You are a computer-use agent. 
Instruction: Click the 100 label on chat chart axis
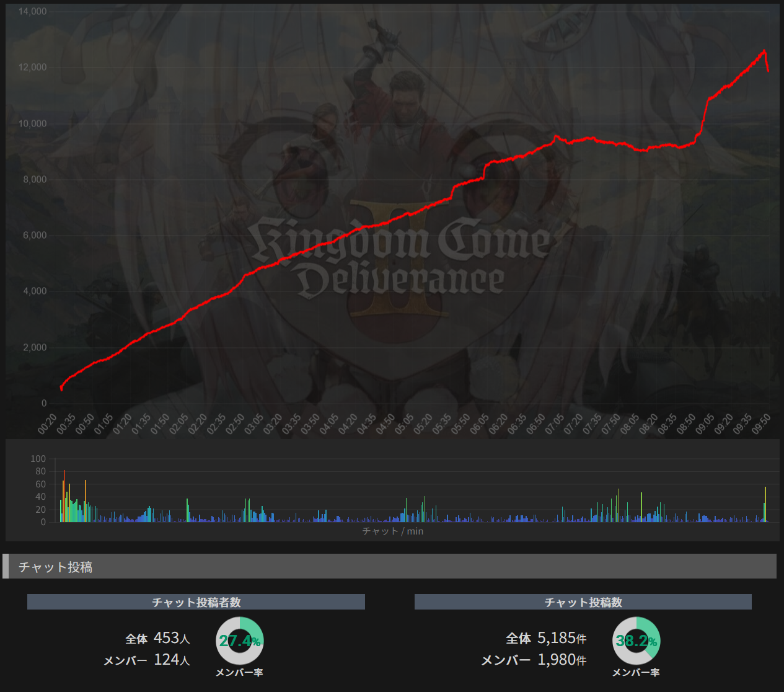(x=38, y=459)
